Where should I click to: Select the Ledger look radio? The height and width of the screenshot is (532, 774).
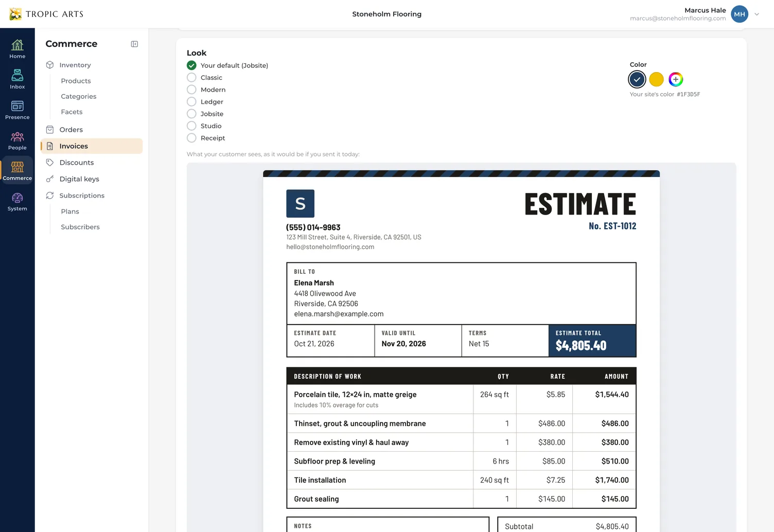pyautogui.click(x=191, y=102)
